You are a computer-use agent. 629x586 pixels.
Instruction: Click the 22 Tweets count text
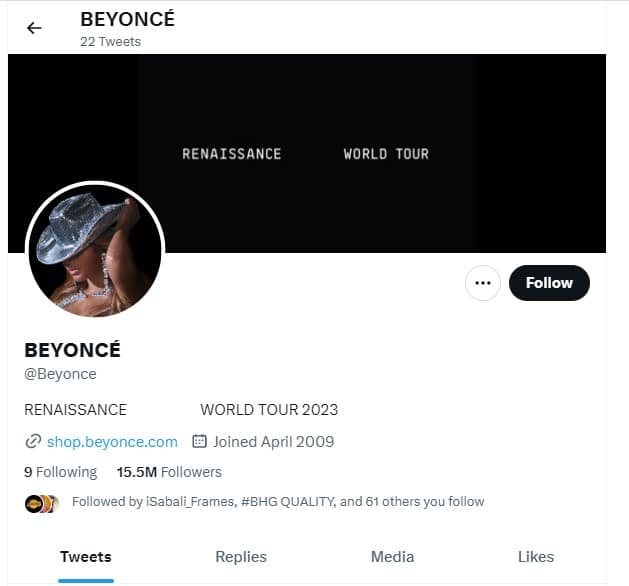coord(110,42)
